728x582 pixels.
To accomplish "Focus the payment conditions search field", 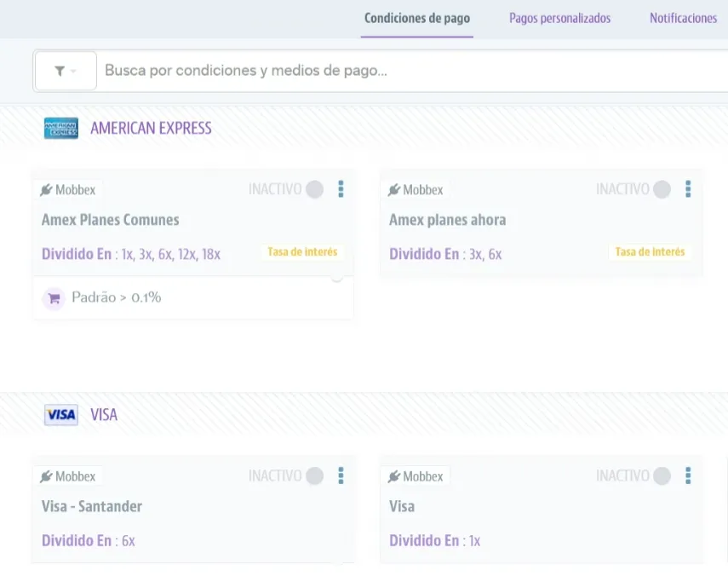I will 413,71.
